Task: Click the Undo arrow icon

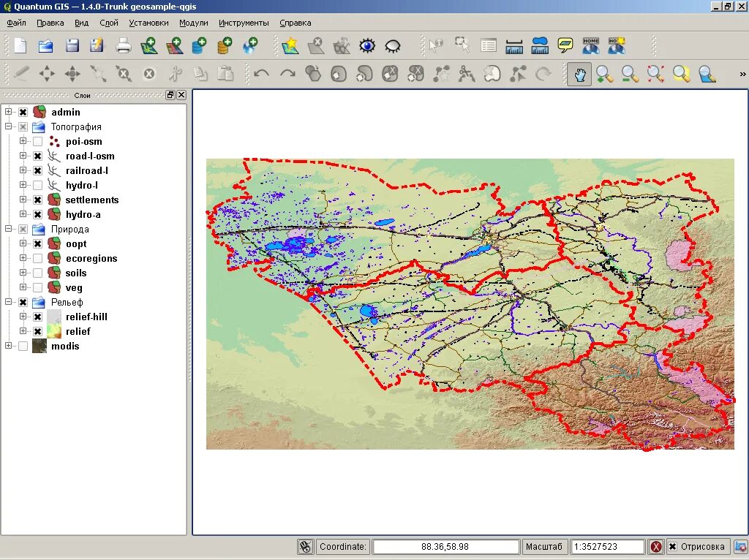Action: pos(261,74)
